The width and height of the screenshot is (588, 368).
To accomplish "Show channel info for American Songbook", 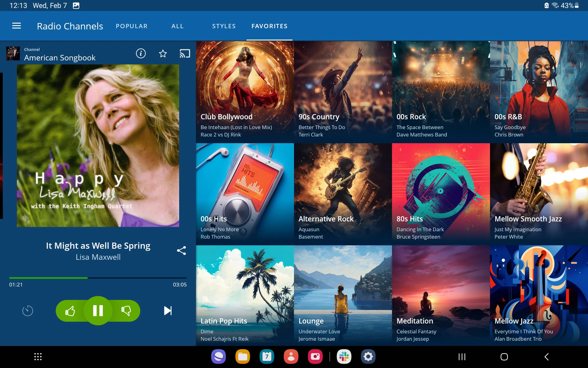I will point(141,54).
